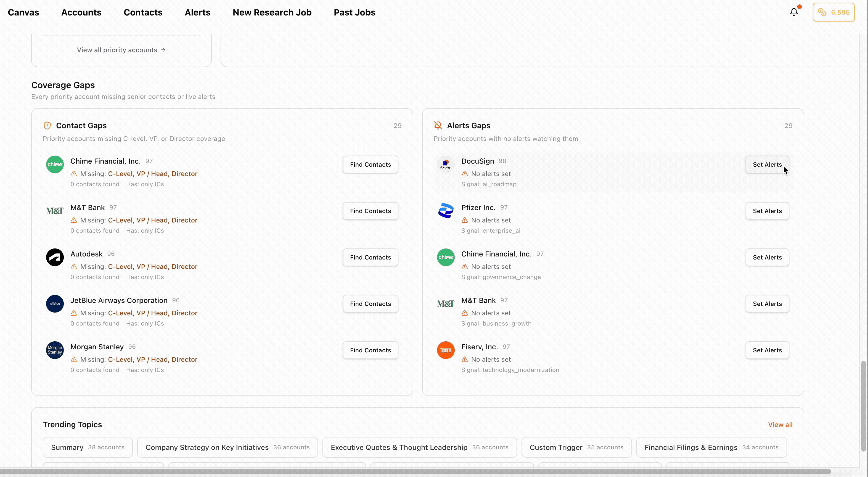The width and height of the screenshot is (868, 477).
Task: Click the Signal: technology_modernization text
Action: tap(510, 370)
